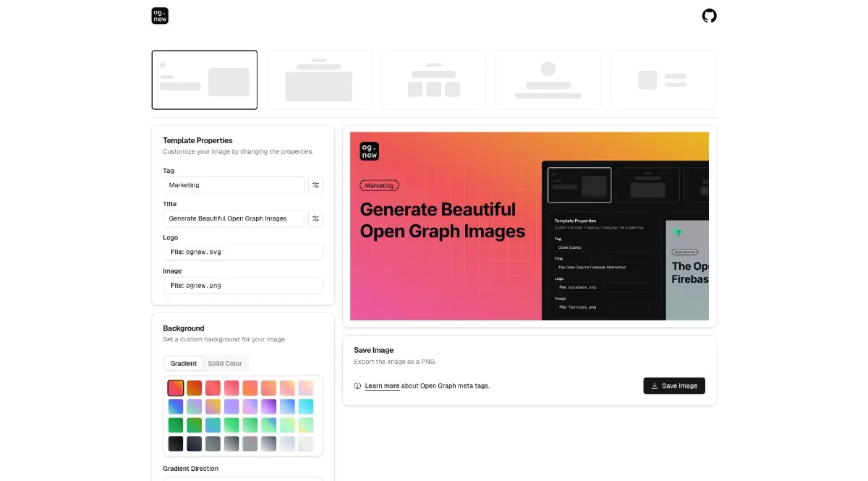868x481 pixels.
Task: Switch to the Solid Color tab
Action: point(225,363)
